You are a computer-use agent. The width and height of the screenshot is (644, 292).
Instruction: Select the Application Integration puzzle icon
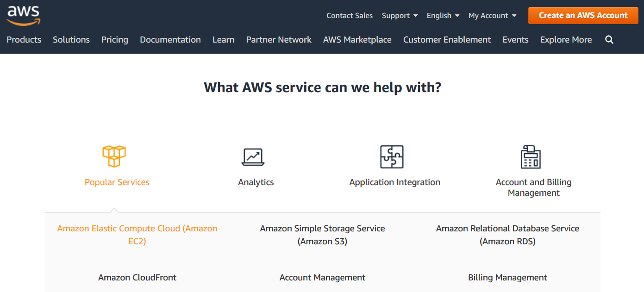tap(392, 157)
